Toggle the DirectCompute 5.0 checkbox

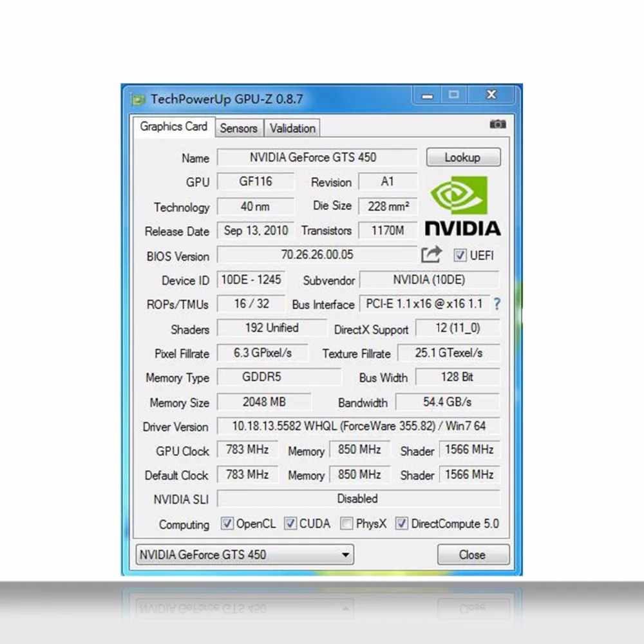pyautogui.click(x=401, y=523)
